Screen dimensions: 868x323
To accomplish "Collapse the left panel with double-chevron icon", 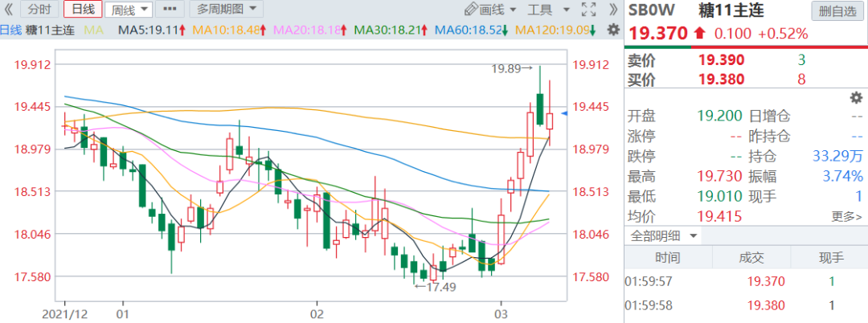I will (x=9, y=10).
